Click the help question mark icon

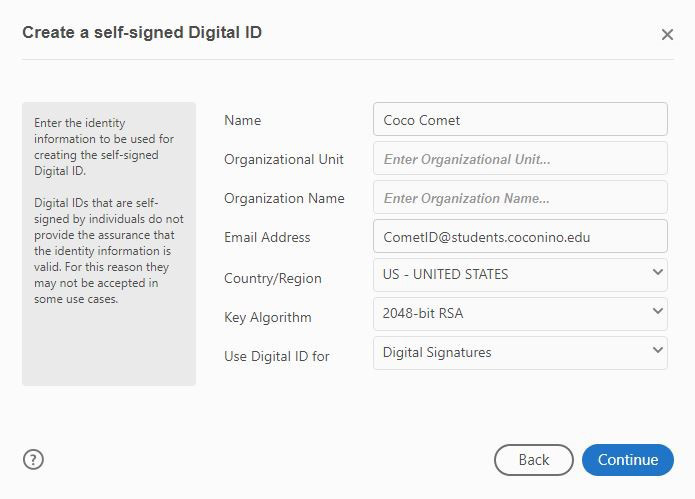(34, 460)
